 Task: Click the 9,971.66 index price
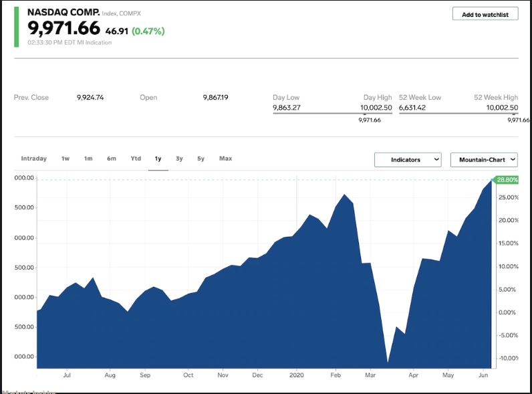63,28
